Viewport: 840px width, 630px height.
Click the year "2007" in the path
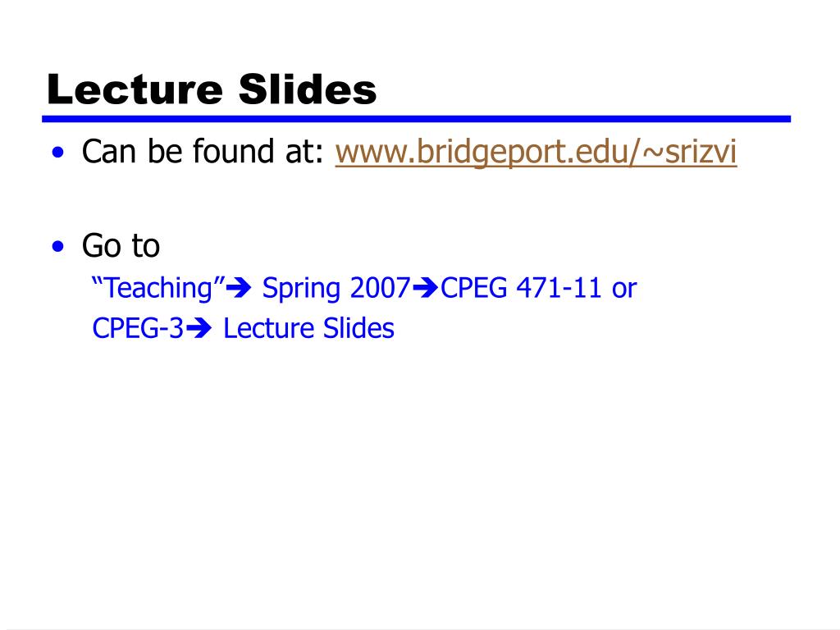tap(380, 288)
